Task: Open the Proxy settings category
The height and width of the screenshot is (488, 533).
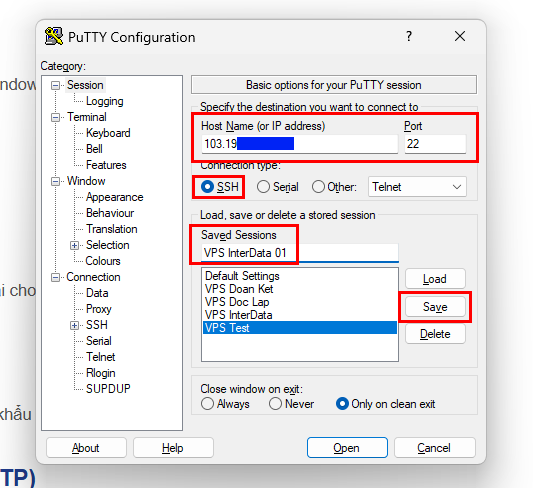Action: 99,309
